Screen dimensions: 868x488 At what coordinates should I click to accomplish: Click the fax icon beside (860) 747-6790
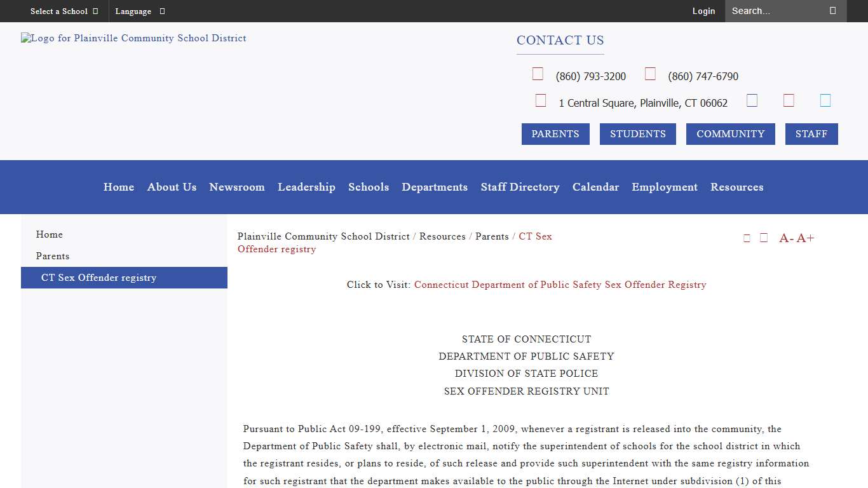[x=650, y=74]
